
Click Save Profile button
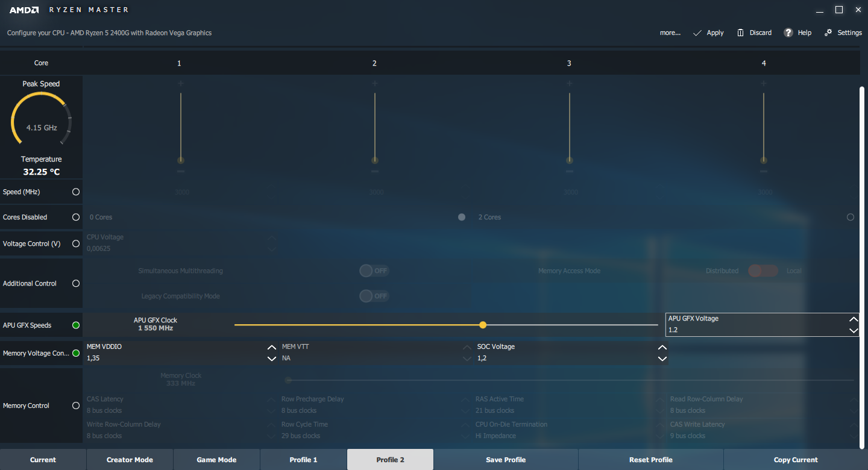(x=506, y=460)
